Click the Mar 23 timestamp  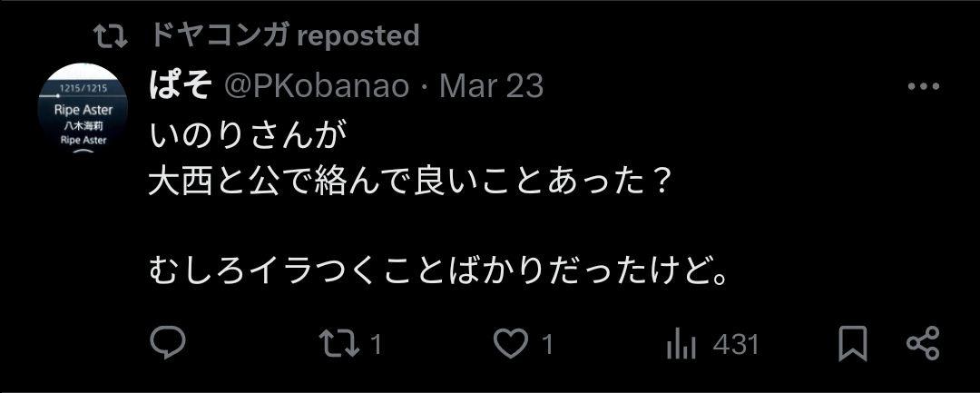click(x=491, y=86)
